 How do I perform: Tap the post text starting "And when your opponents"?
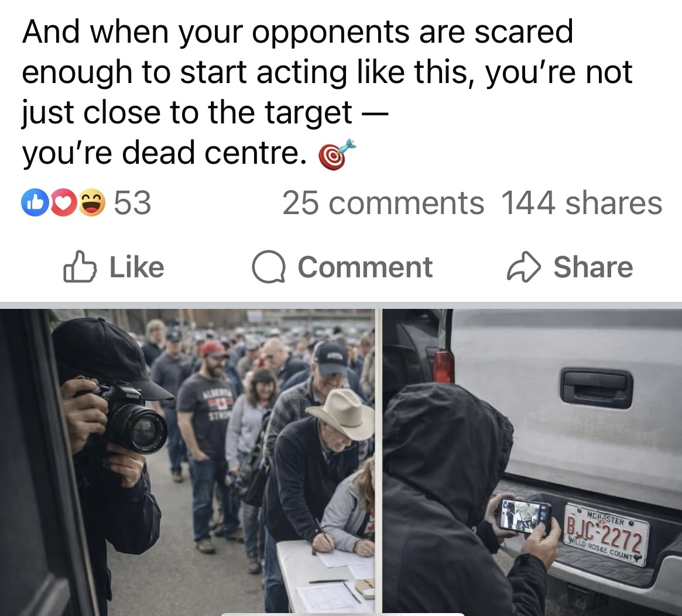tap(327, 92)
